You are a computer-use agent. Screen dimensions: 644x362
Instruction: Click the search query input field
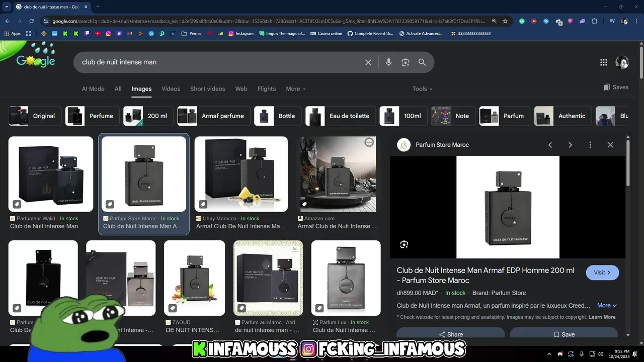(219, 62)
